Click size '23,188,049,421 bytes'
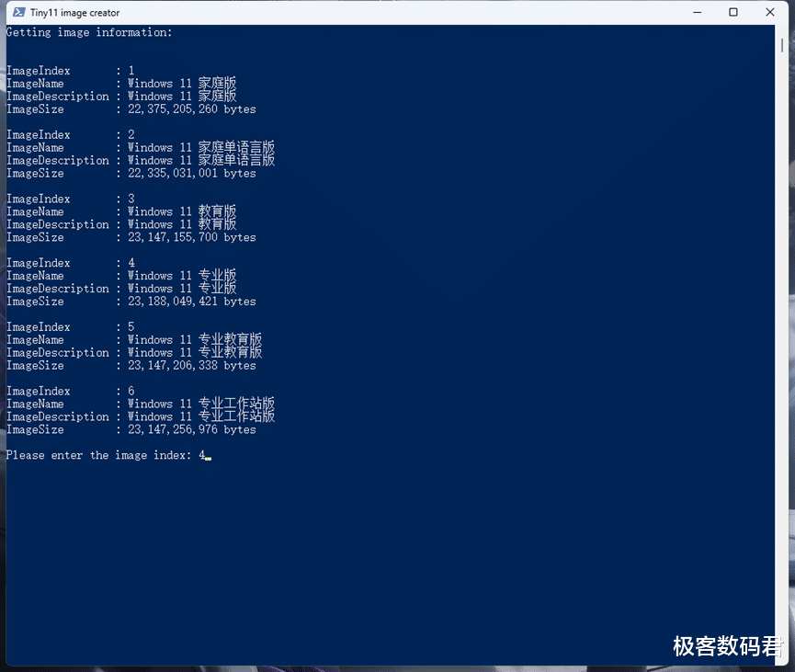 [192, 302]
